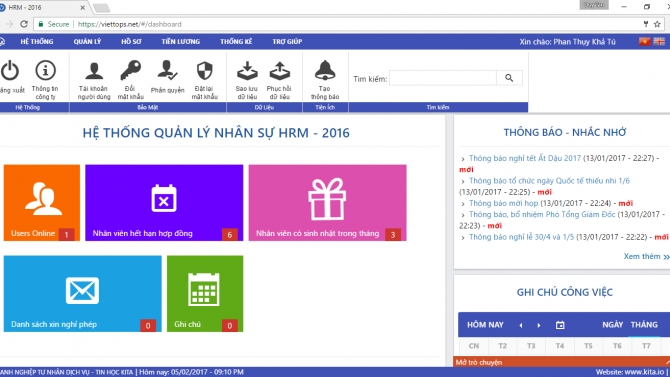Click the Tạo thông báo bell icon
Screen dimensions: 670x377
click(x=325, y=71)
